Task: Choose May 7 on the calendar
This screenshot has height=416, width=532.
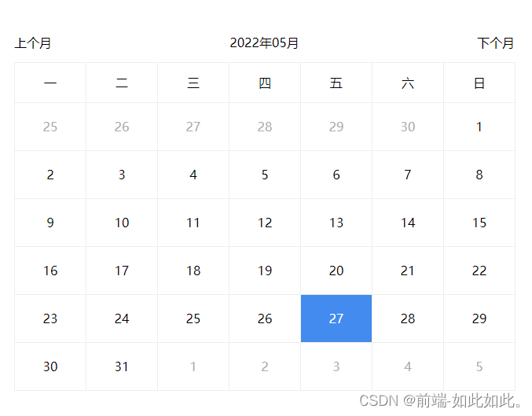Action: pos(408,175)
